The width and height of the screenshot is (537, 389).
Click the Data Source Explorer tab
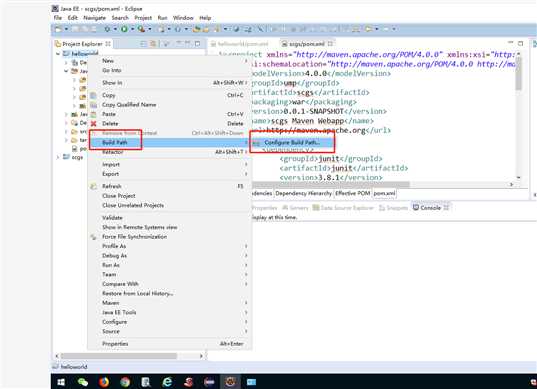343,208
